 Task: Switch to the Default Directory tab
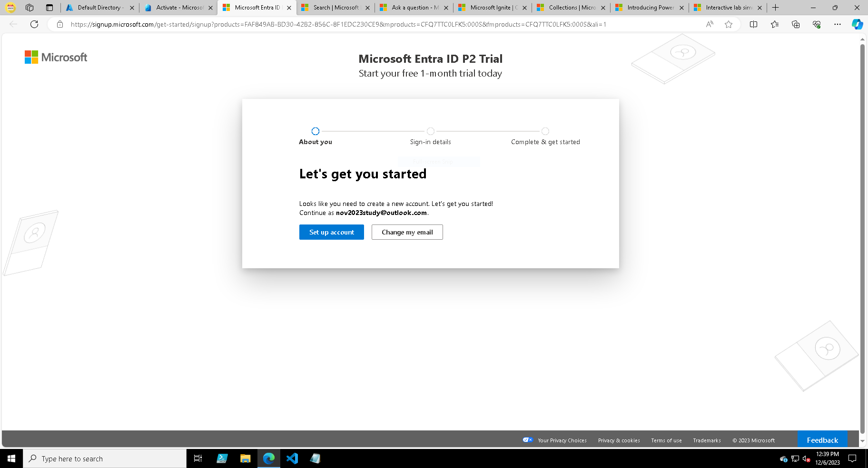(100, 8)
